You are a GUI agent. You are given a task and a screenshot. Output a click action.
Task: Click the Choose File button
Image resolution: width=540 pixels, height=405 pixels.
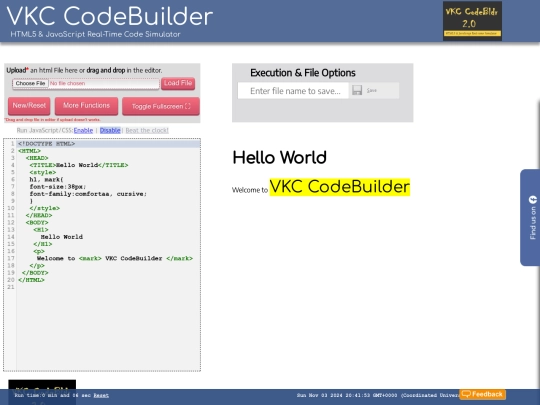tap(30, 83)
